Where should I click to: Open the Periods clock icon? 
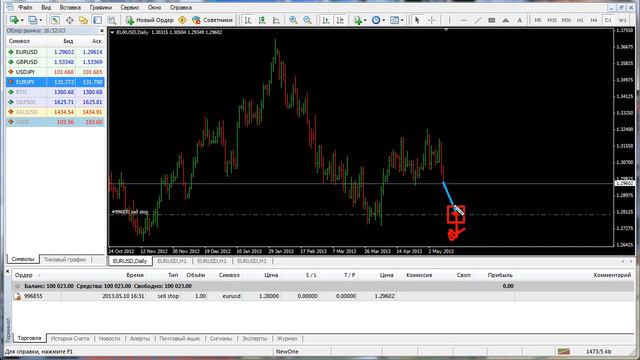[x=376, y=20]
